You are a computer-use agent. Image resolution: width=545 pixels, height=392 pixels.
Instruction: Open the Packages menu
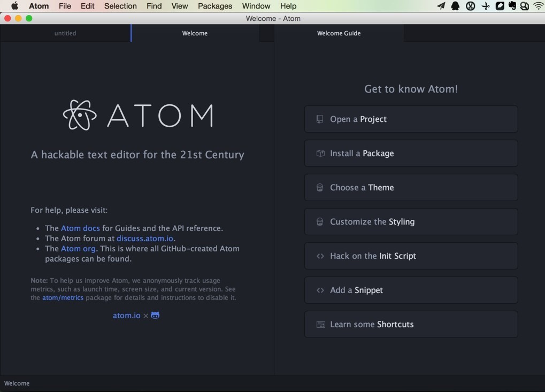(215, 6)
